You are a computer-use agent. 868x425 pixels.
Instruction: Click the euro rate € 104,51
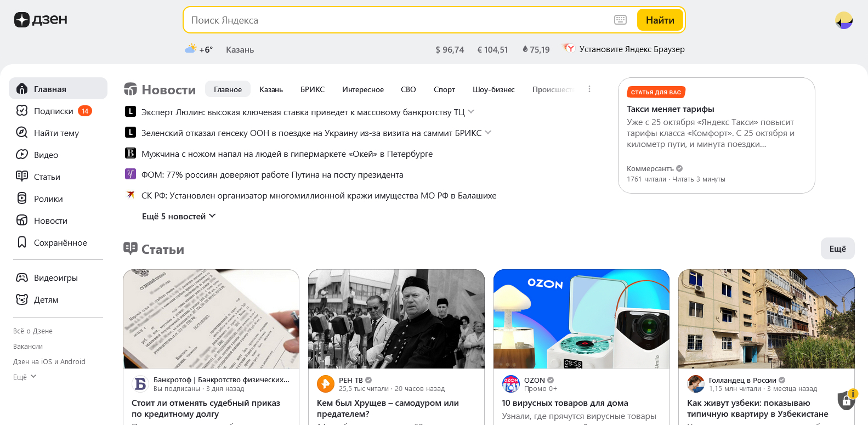tap(493, 49)
